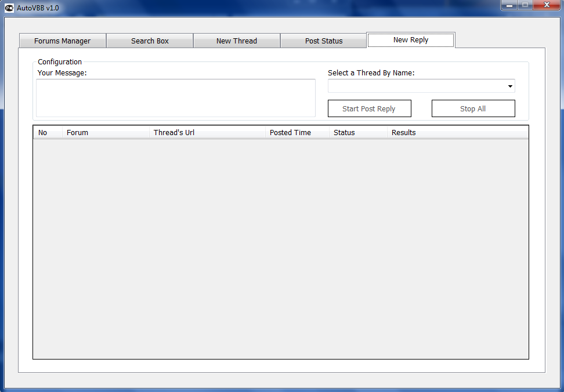Click the Stop All button
The width and height of the screenshot is (564, 392).
coord(473,108)
